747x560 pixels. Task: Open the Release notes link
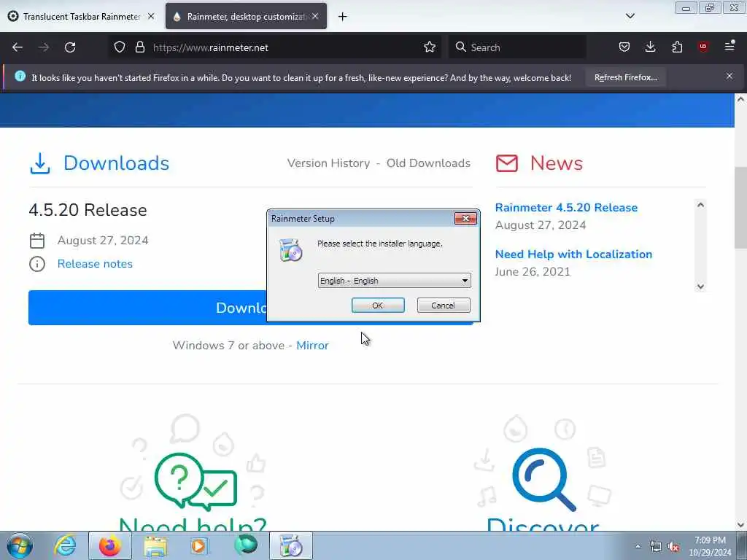click(x=95, y=264)
